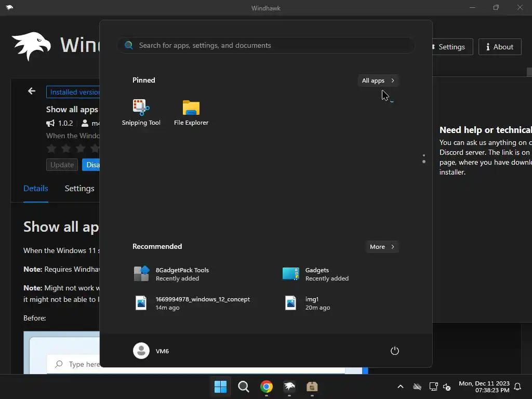Switch to the Settings tab of mod
Image resolution: width=532 pixels, height=399 pixels.
[79, 188]
